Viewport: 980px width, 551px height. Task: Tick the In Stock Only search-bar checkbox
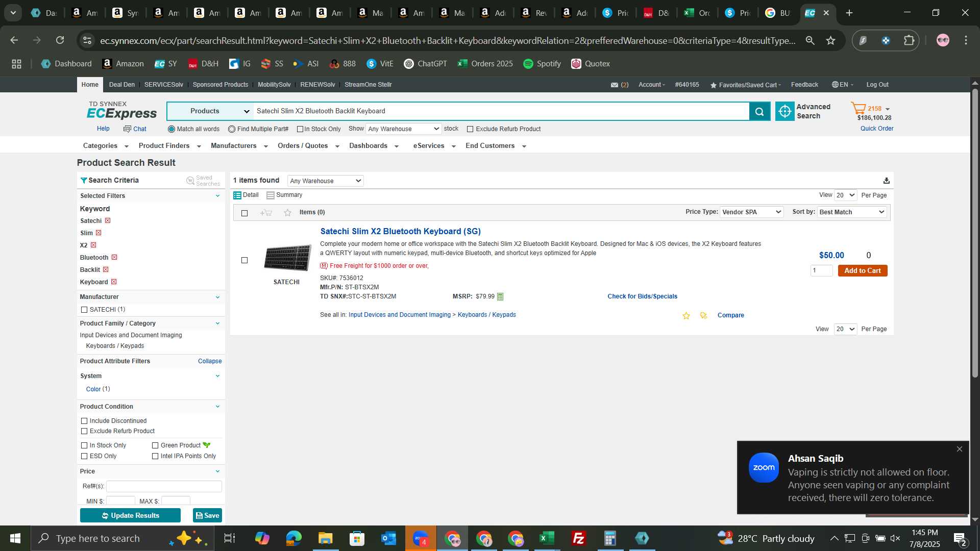pyautogui.click(x=300, y=130)
